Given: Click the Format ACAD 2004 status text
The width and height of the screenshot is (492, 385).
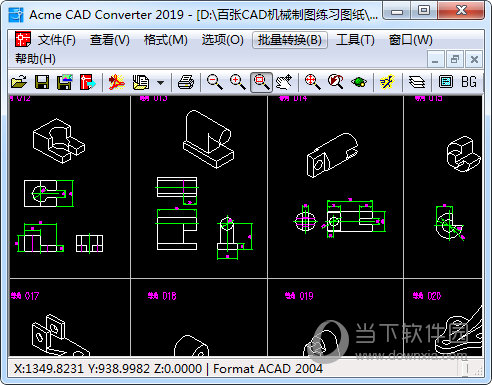Looking at the screenshot, I should click(268, 369).
